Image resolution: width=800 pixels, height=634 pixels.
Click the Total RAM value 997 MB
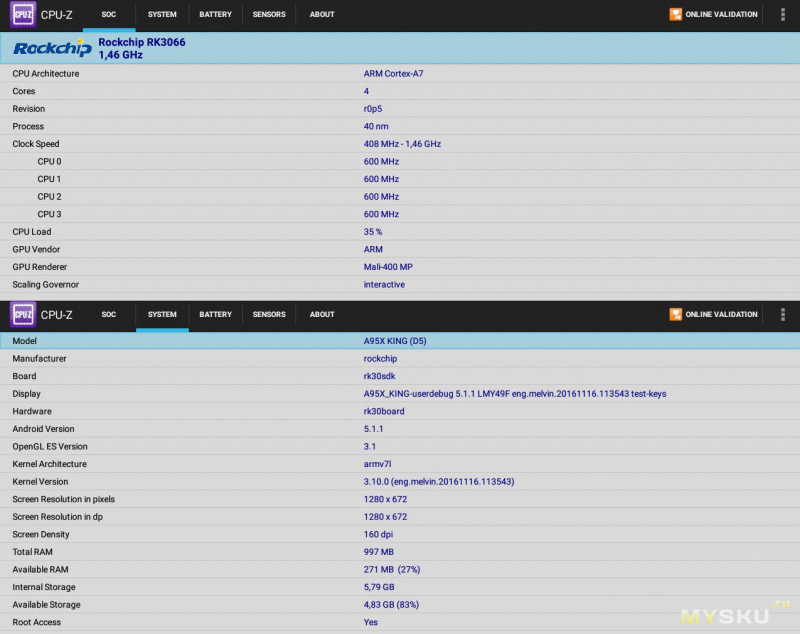[379, 552]
